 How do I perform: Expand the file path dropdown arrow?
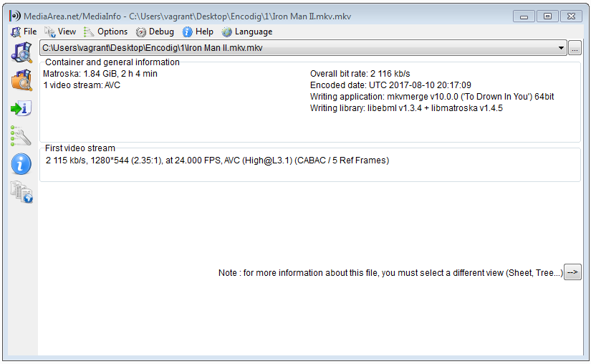(561, 48)
